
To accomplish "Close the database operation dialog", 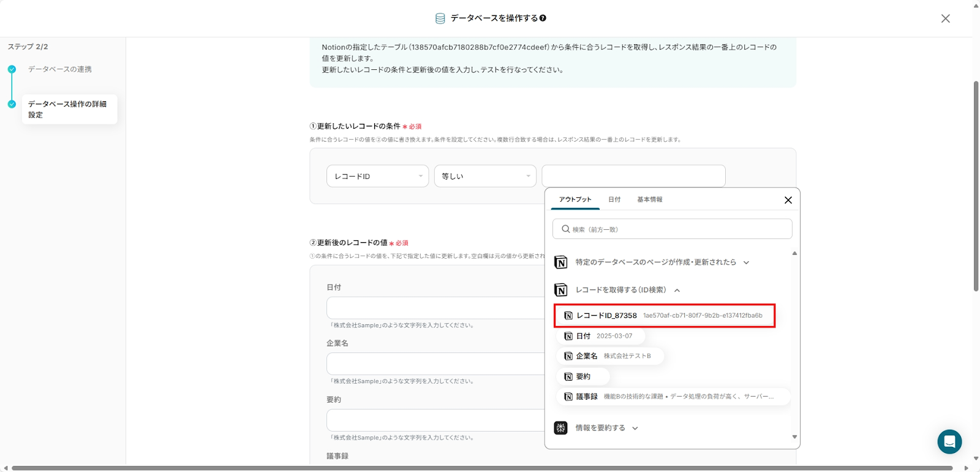I will tap(945, 18).
